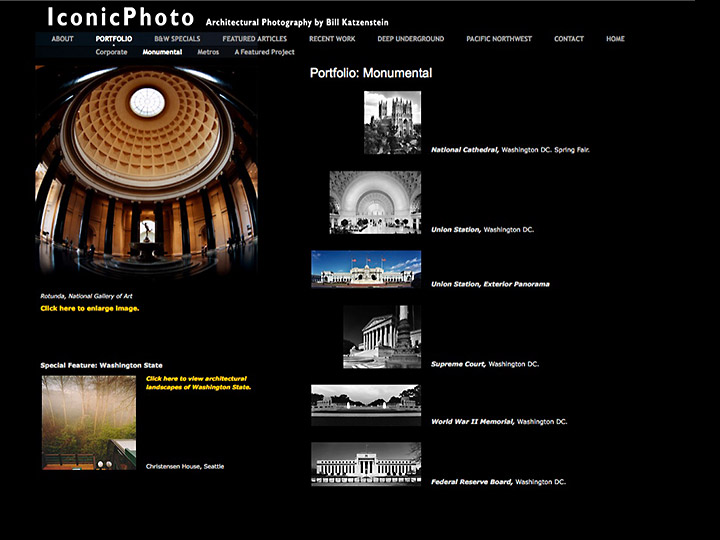
Task: Switch to Corporate portfolio subcategory
Action: 111,52
